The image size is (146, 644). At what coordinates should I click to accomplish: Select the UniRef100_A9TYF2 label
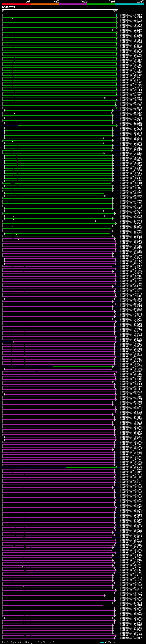(x=131, y=40)
